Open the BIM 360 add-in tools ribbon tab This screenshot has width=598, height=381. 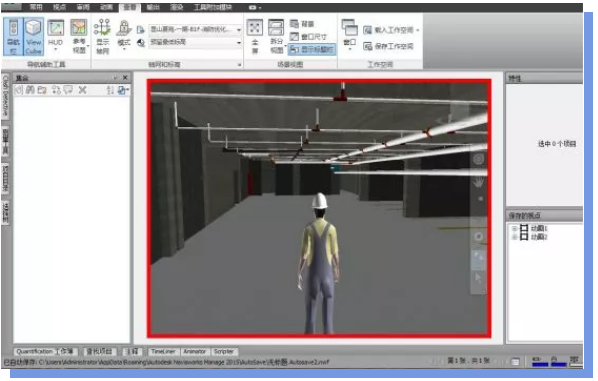tap(212, 7)
